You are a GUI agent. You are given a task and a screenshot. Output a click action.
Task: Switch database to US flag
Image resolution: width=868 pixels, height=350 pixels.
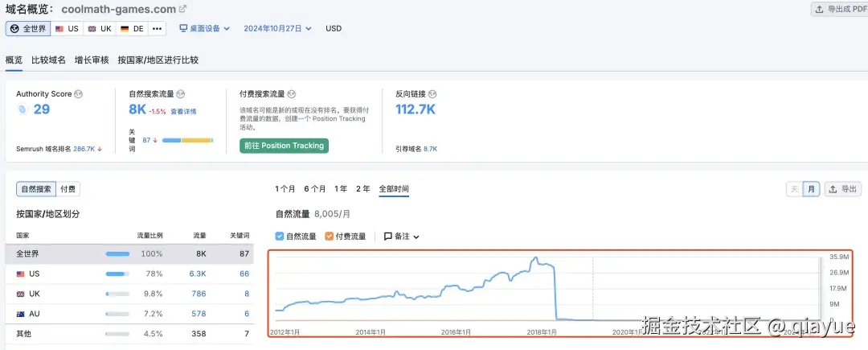(x=67, y=29)
